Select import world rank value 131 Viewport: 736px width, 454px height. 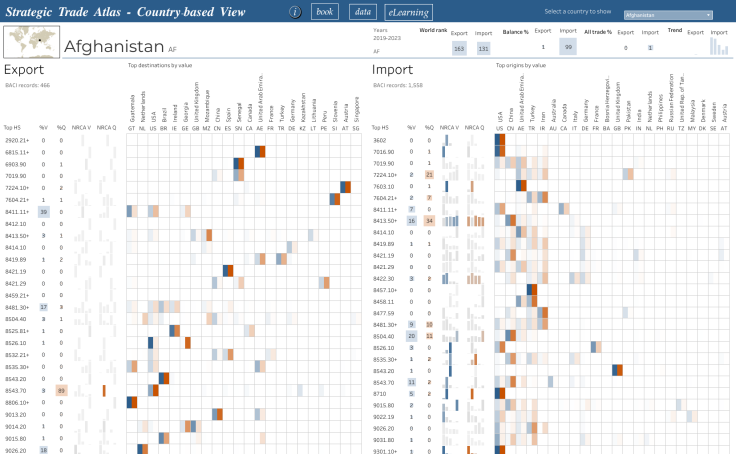484,48
